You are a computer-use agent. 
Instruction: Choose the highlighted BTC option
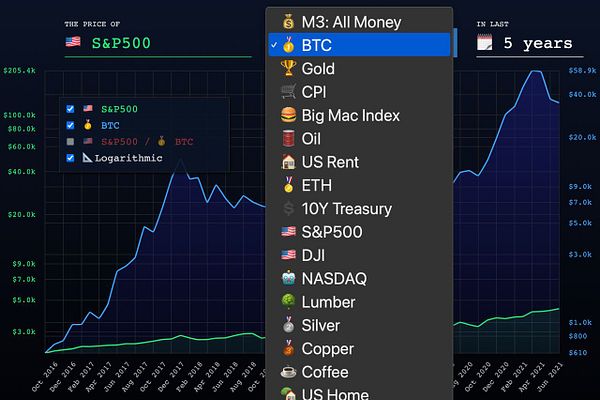359,45
